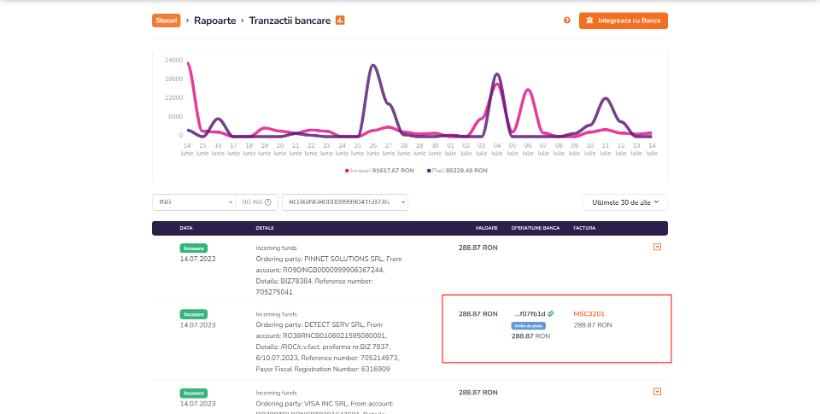Open the ING bank dropdown
Screen dimensions: 820x414
tap(193, 202)
